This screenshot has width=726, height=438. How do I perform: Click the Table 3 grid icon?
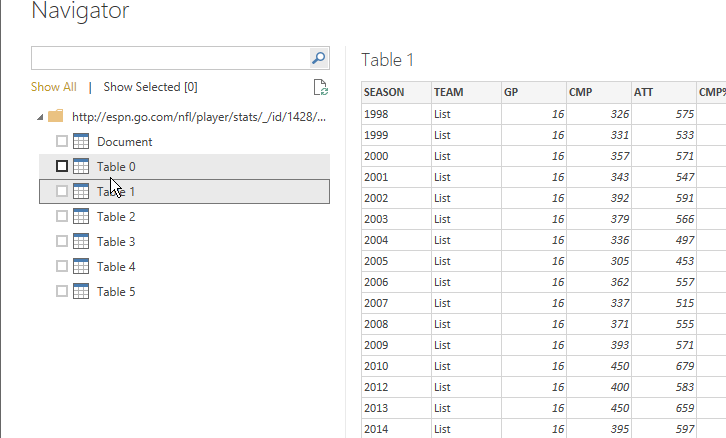pyautogui.click(x=83, y=242)
